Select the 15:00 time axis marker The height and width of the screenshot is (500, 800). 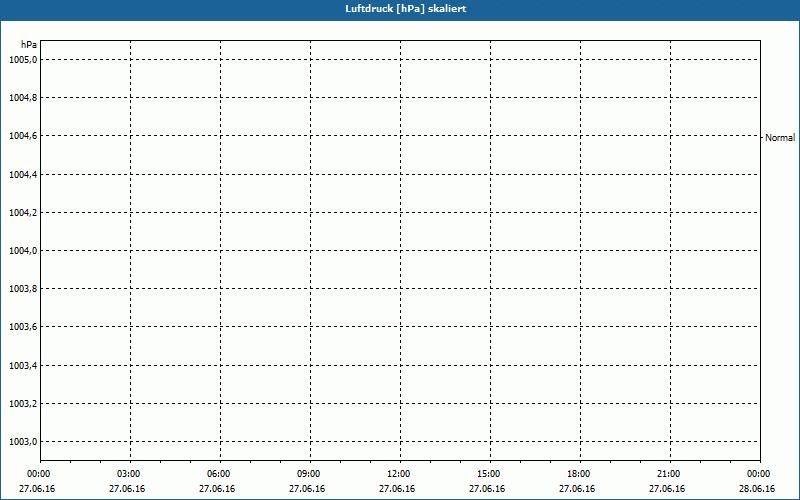click(x=488, y=474)
